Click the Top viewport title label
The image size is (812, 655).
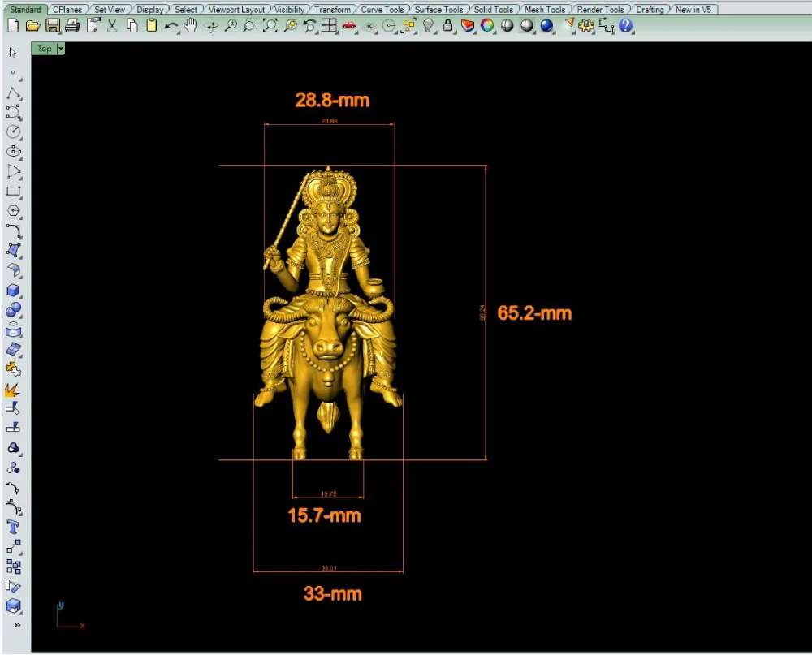(44, 49)
